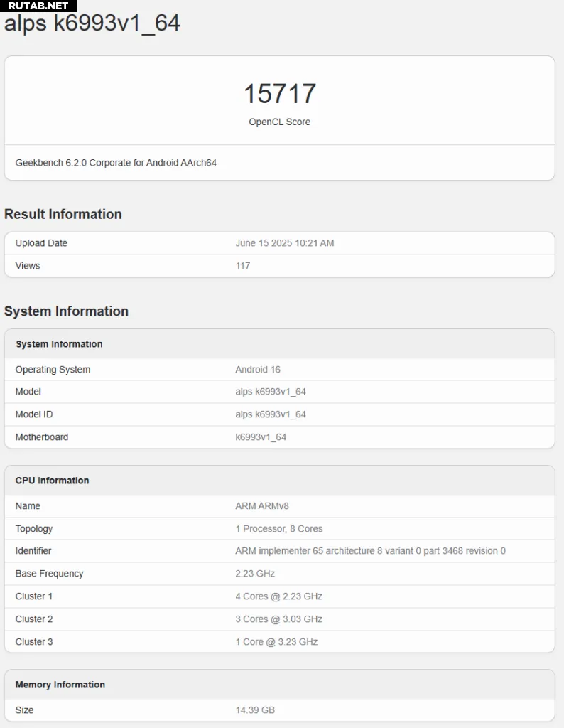Screen dimensions: 564x728
Task: Click the Topology value 1 Processor, 8 Cores
Action: click(x=278, y=529)
